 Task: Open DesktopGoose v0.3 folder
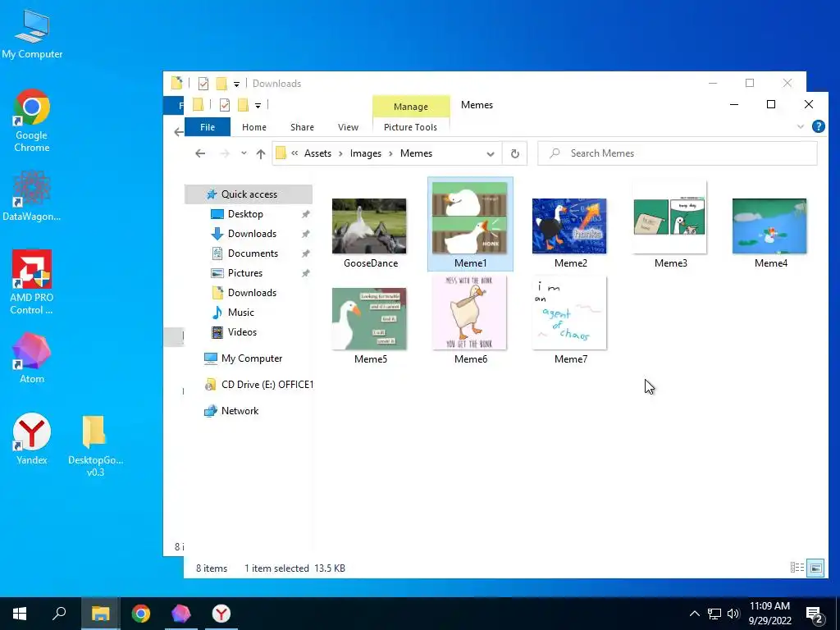pos(95,445)
